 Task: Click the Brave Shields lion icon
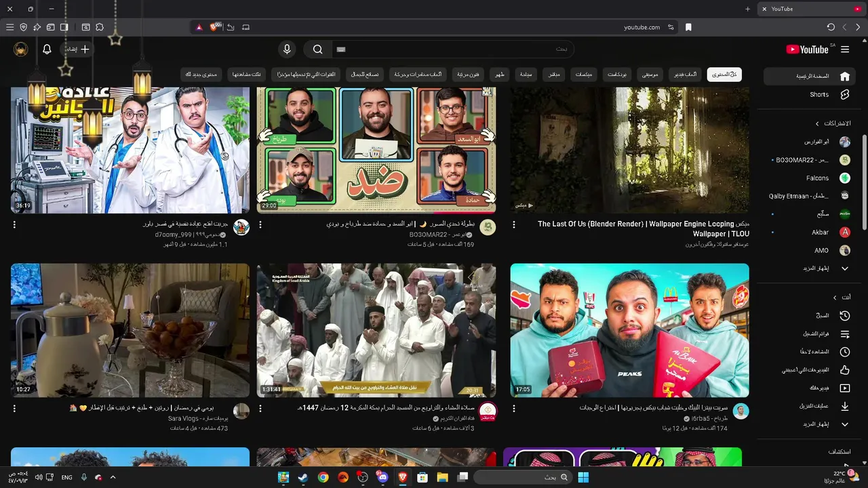(x=215, y=27)
